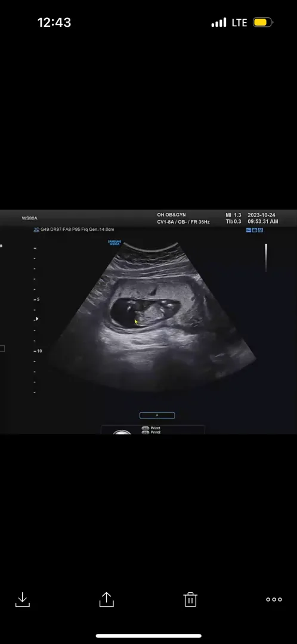The width and height of the screenshot is (297, 644).
Task: Click the OH OB&GYN header text
Action: coord(171,215)
